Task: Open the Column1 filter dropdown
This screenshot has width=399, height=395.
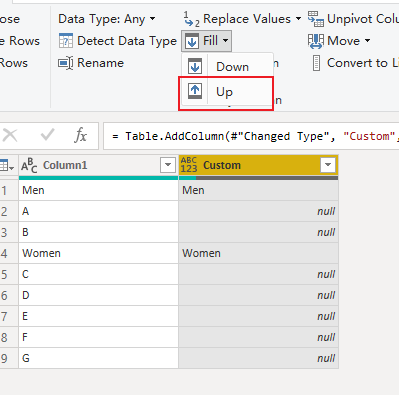Action: tap(168, 165)
